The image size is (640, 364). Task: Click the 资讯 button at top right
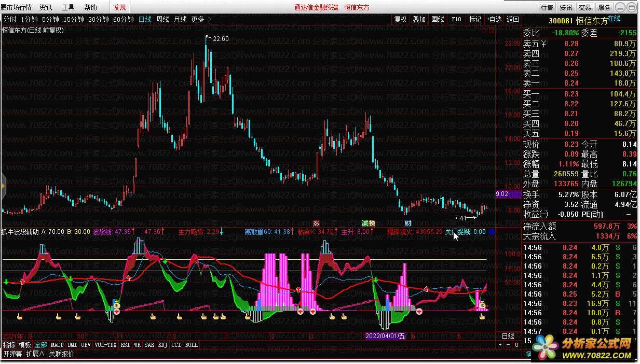(x=566, y=7)
